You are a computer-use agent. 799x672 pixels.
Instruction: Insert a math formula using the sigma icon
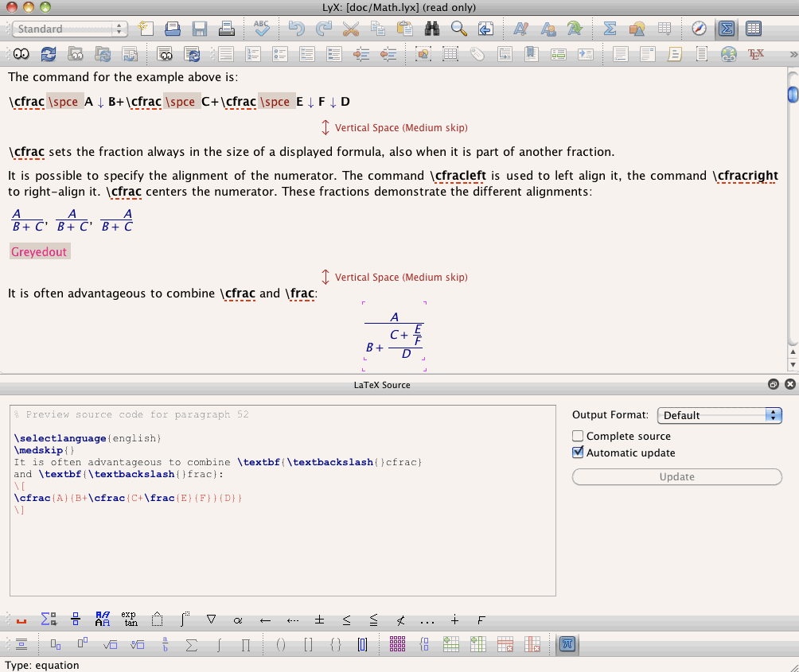tap(610, 29)
